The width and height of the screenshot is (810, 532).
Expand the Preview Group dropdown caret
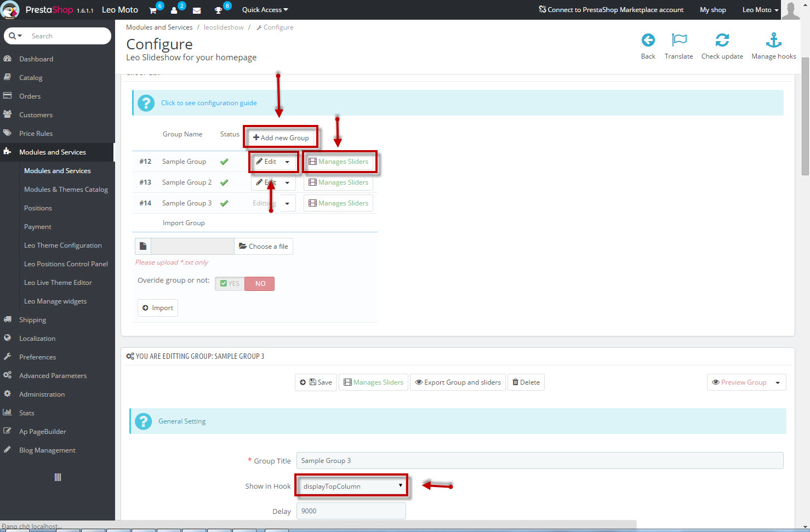778,382
